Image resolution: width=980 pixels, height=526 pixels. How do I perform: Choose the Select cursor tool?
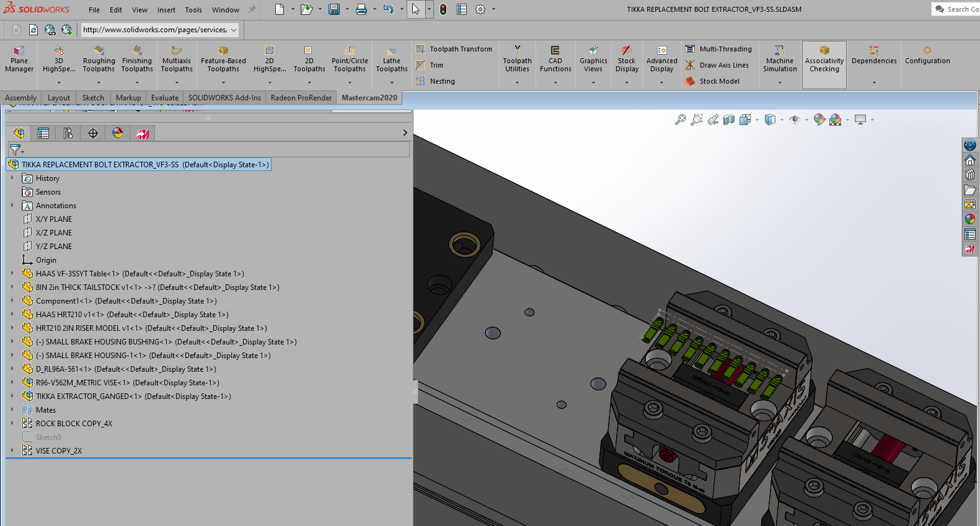tap(416, 9)
